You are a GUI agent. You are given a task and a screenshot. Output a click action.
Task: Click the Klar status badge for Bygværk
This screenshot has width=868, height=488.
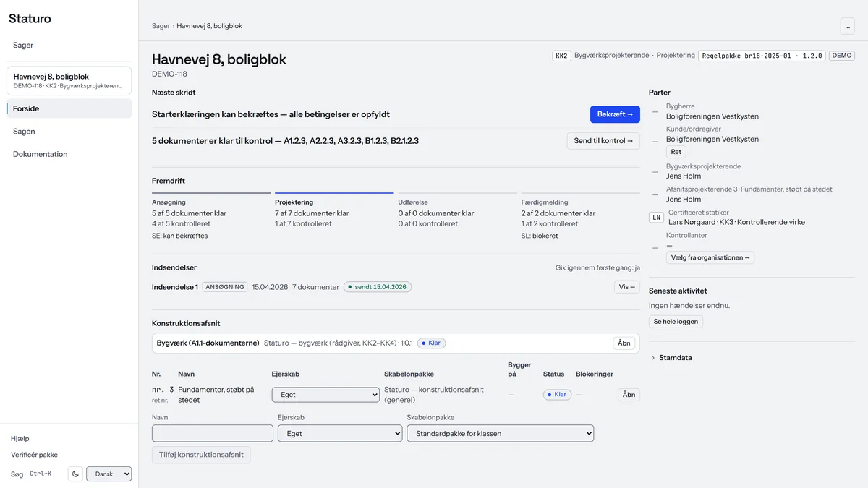[431, 343]
